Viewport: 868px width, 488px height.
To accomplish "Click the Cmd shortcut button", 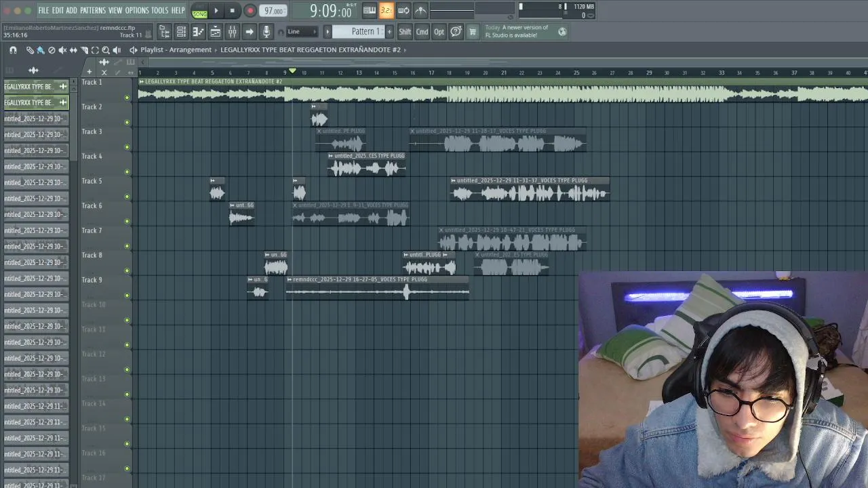I will click(x=422, y=32).
